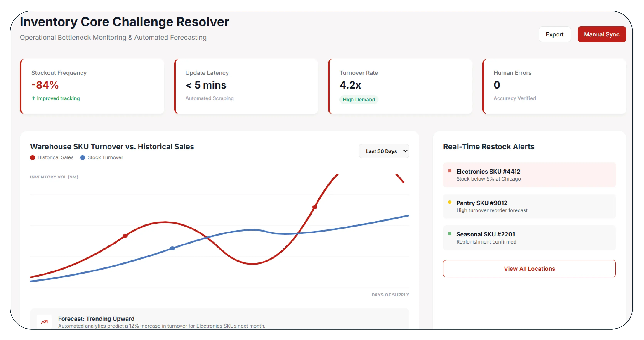Click the blue Stock Turnover legend dot

82,157
